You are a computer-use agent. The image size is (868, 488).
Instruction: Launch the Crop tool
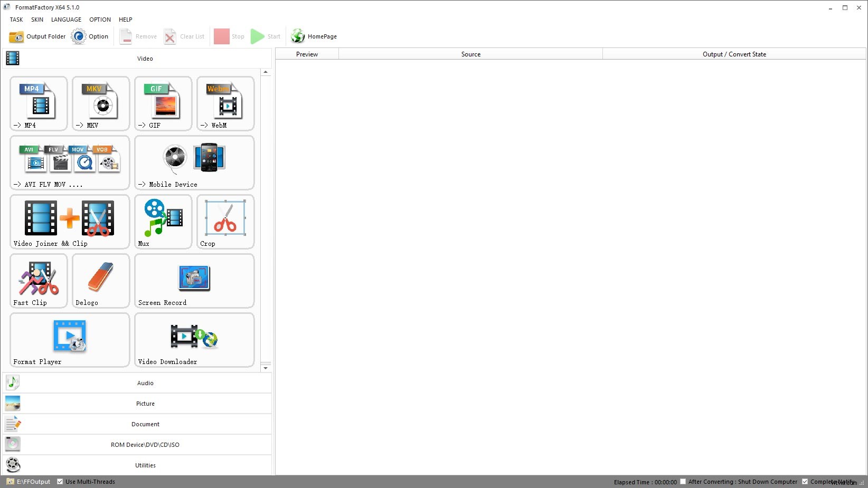coord(225,222)
